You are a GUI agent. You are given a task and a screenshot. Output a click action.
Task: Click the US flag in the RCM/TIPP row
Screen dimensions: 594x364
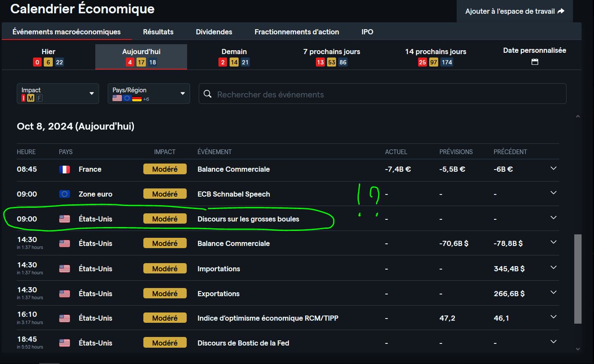point(64,318)
